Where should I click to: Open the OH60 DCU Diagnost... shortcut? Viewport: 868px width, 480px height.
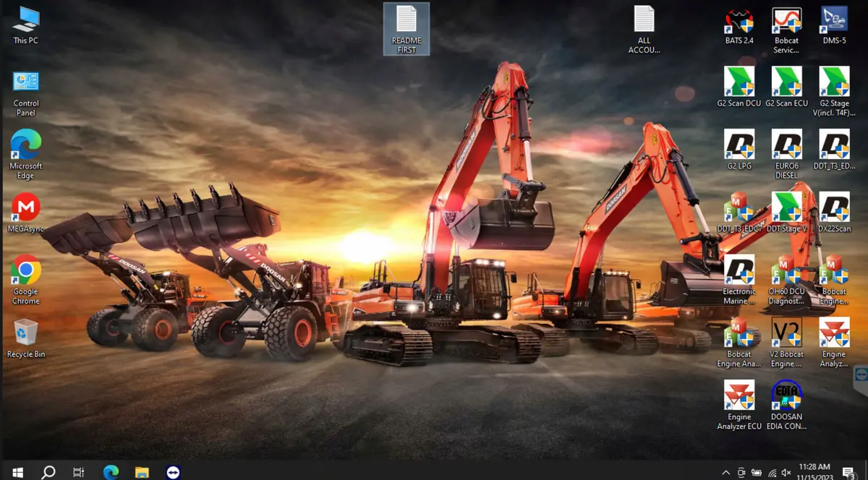[786, 279]
